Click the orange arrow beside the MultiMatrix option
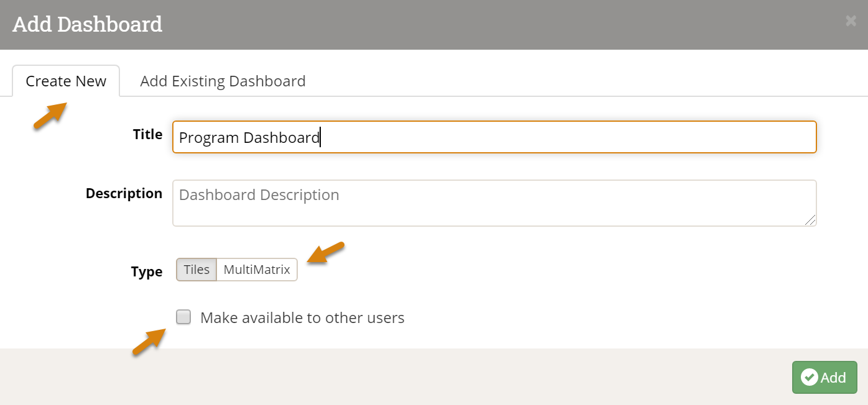The height and width of the screenshot is (405, 868). [x=326, y=253]
